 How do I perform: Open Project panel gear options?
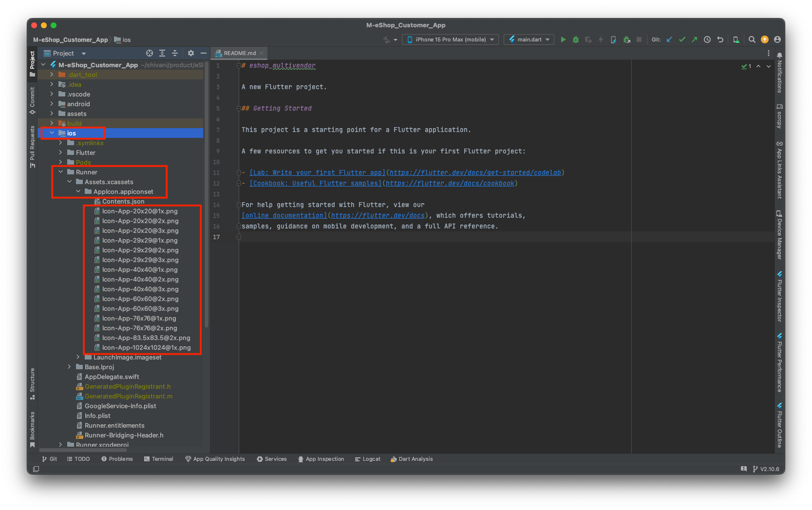[x=191, y=53]
